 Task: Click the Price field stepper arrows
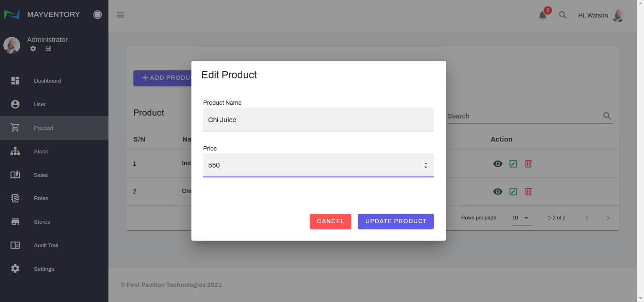425,166
